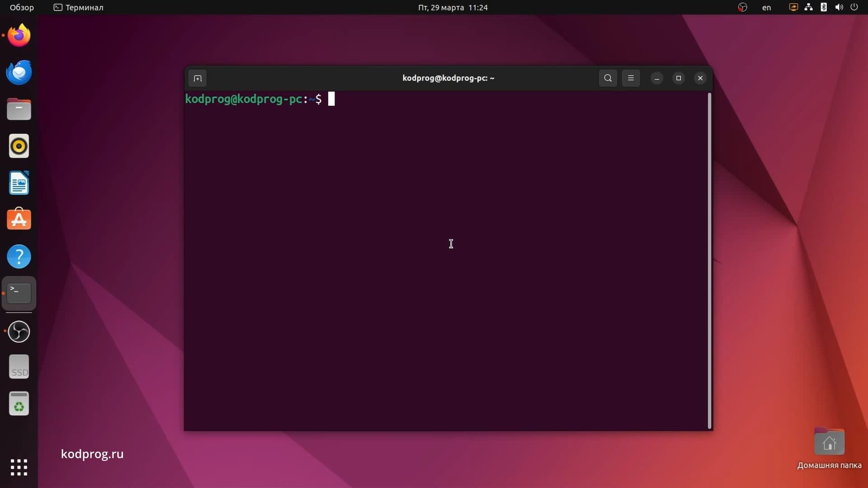Open Files manager from the dock

(19, 109)
